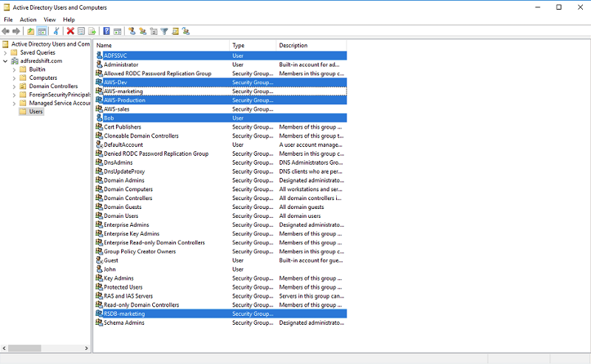Image resolution: width=591 pixels, height=364 pixels.
Task: Select the Domain Admins group row
Action: [x=123, y=180]
